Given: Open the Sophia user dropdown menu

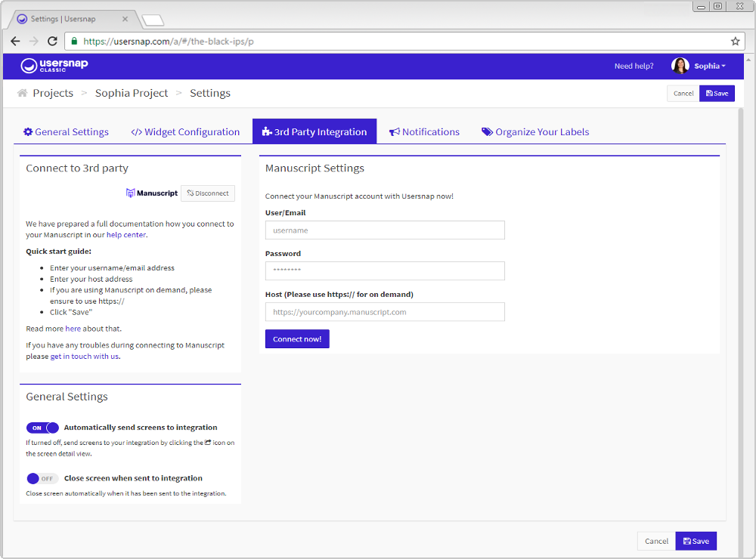Looking at the screenshot, I should [x=710, y=66].
